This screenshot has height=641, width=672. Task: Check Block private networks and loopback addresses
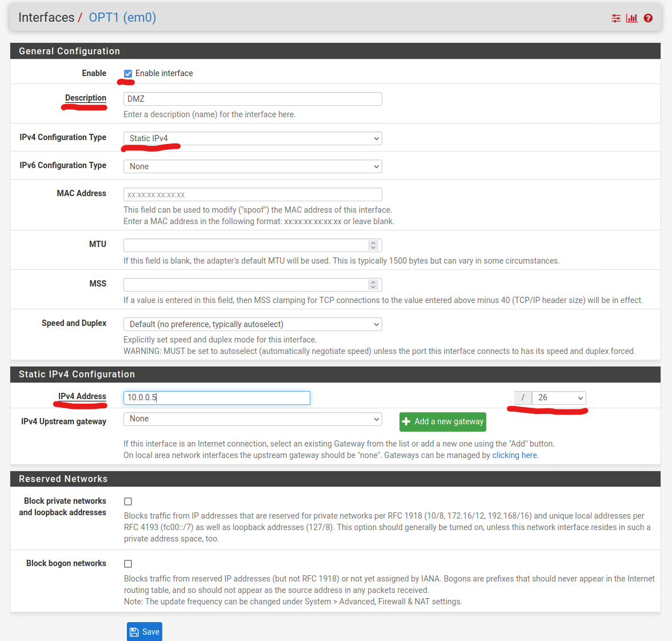click(128, 501)
